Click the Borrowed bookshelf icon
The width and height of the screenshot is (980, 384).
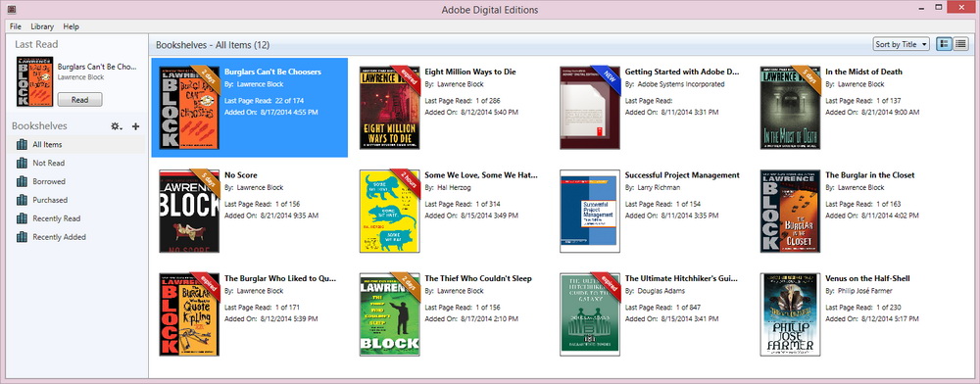click(22, 181)
